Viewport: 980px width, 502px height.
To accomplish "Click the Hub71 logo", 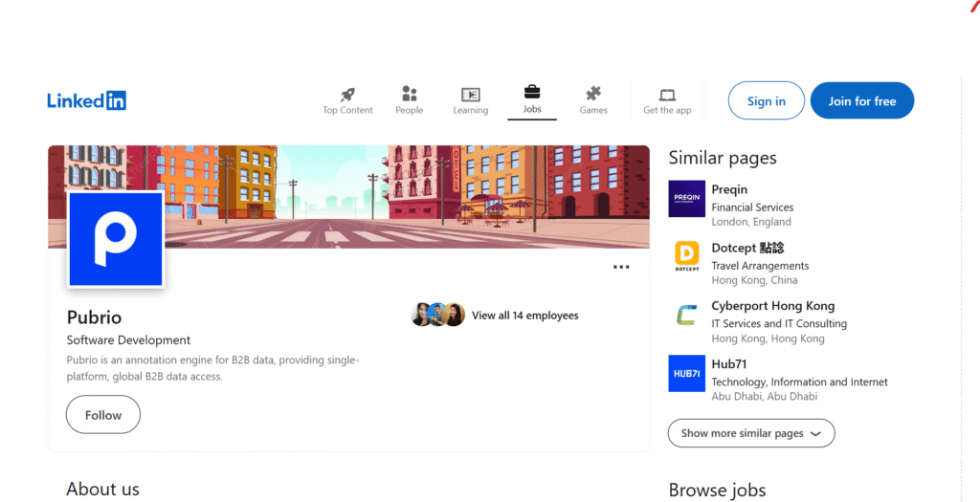I will tap(686, 373).
